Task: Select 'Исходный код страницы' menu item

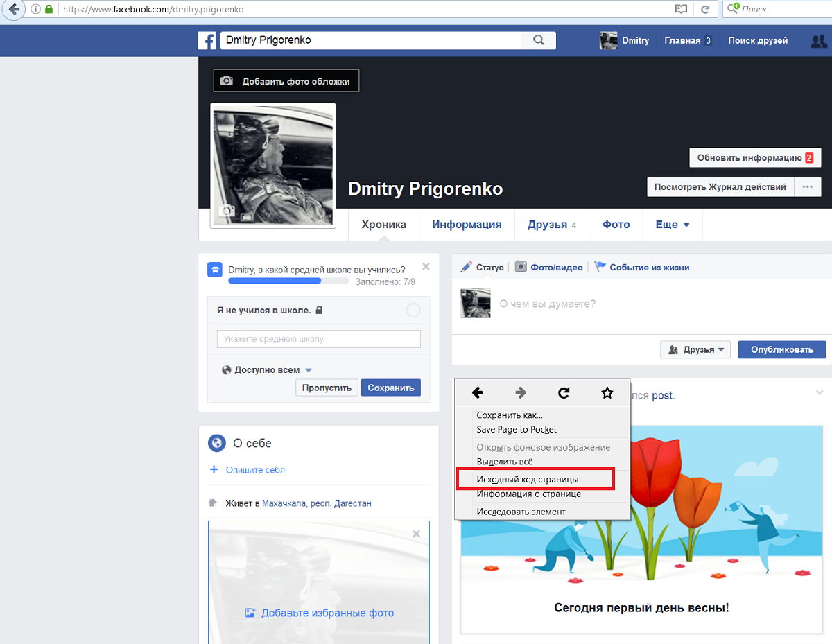Action: click(542, 479)
